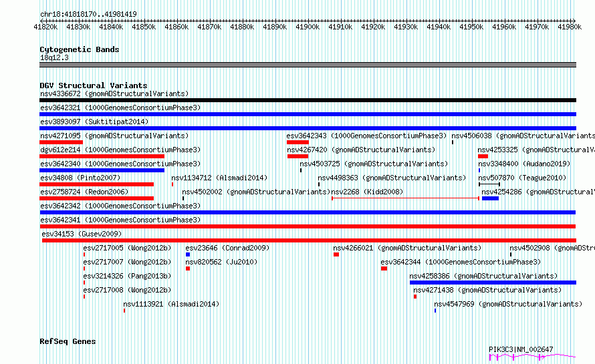Open nsv4502908 variant label

(552, 248)
